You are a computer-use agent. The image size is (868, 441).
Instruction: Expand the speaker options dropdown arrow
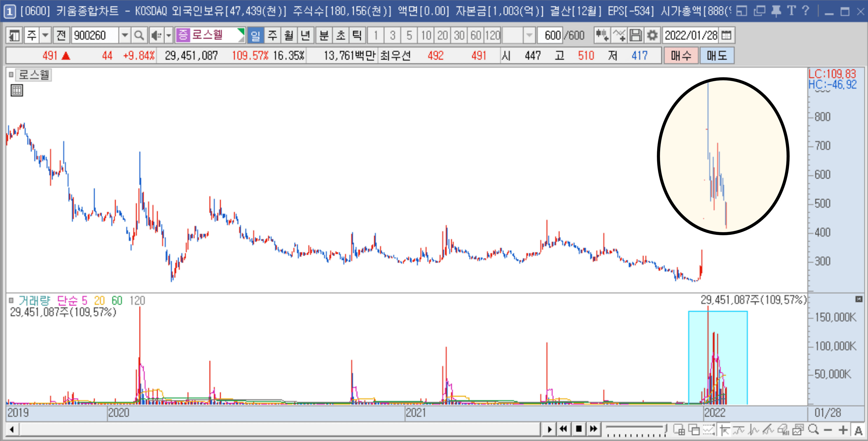(x=169, y=35)
